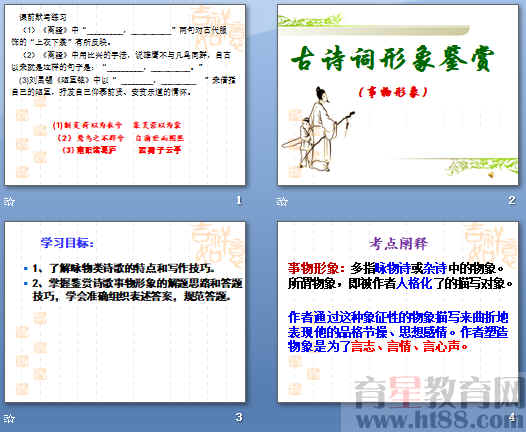526x432 pixels.
Task: Select slide 1 thumbnail with dictation practice
Action: 125,95
